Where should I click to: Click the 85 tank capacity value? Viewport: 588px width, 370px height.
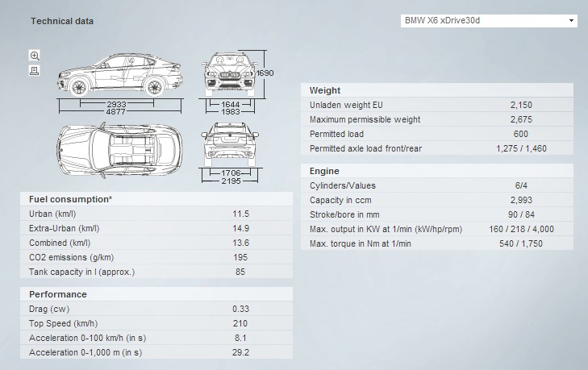(240, 272)
